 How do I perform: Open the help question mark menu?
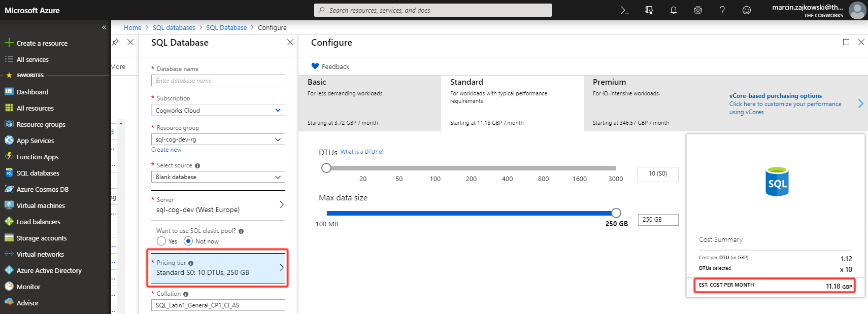722,10
